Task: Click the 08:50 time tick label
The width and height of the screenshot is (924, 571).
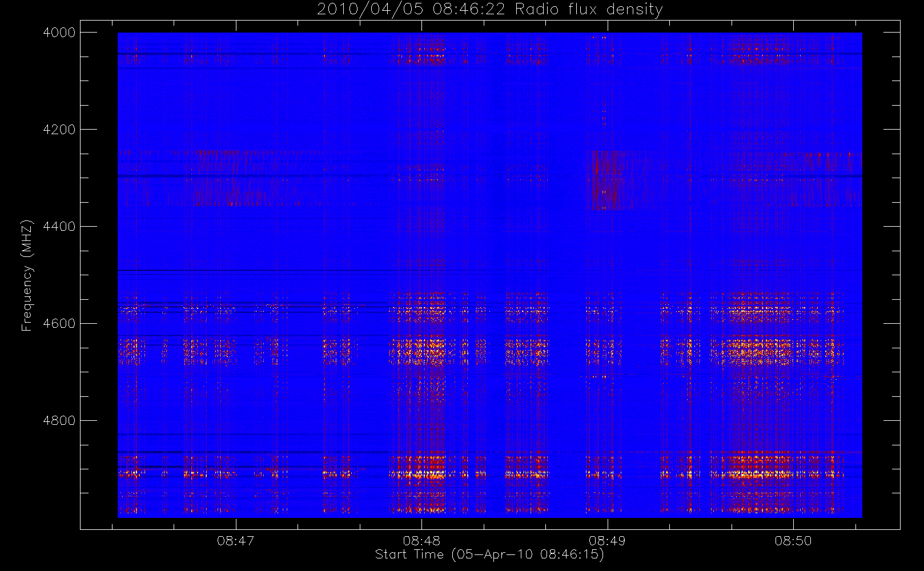Action: [x=793, y=541]
